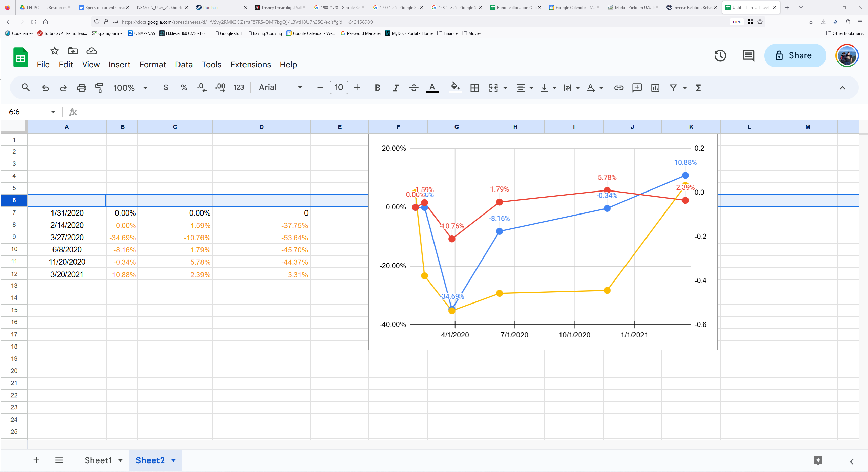
Task: Click the Functions sigma icon
Action: [x=698, y=88]
